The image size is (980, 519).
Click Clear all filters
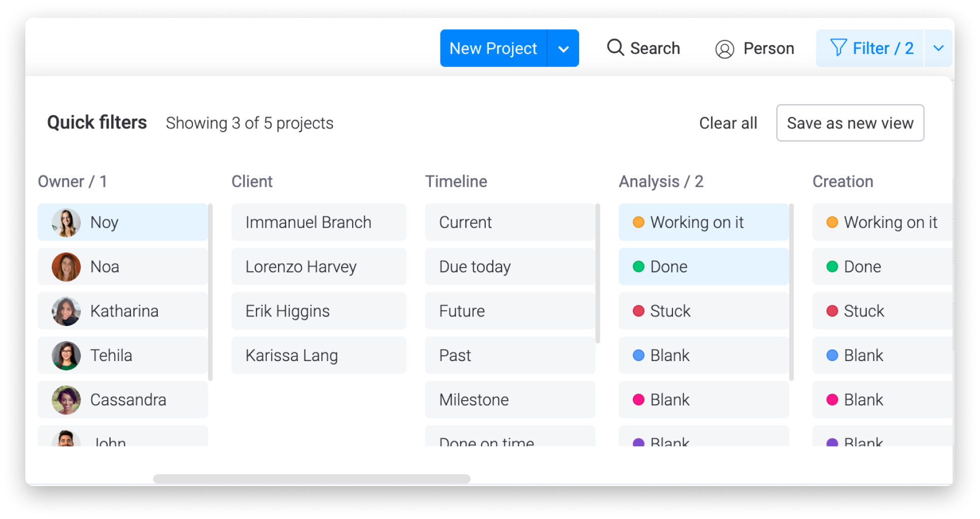(728, 123)
